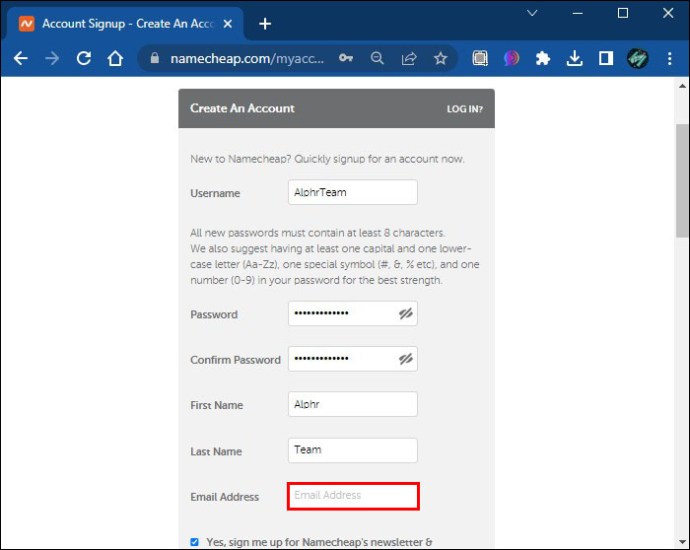Click the Last Name field

[353, 450]
